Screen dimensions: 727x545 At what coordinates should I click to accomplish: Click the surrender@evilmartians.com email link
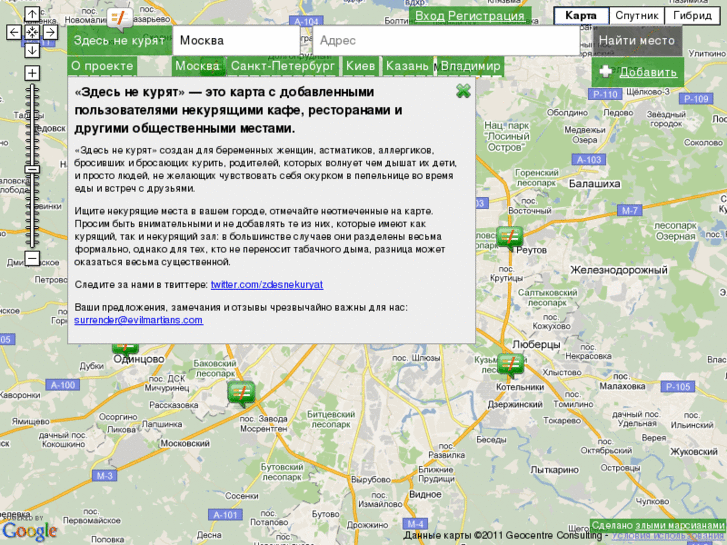tap(138, 320)
